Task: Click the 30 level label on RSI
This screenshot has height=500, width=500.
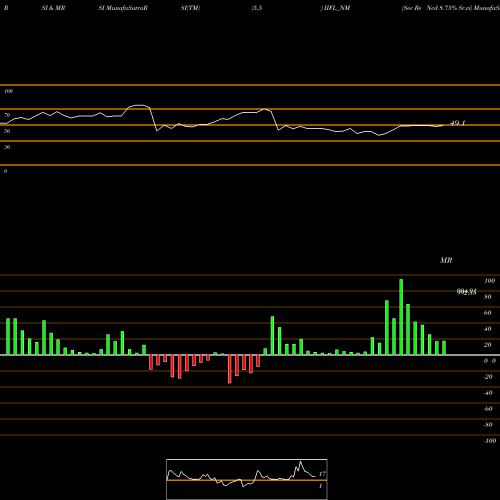Action: pos(7,147)
